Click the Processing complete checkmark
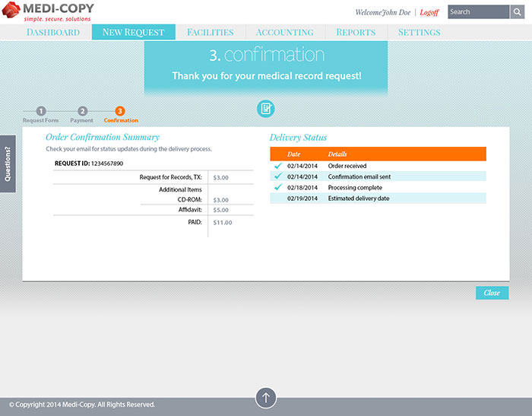This screenshot has height=416, width=532. tap(277, 187)
